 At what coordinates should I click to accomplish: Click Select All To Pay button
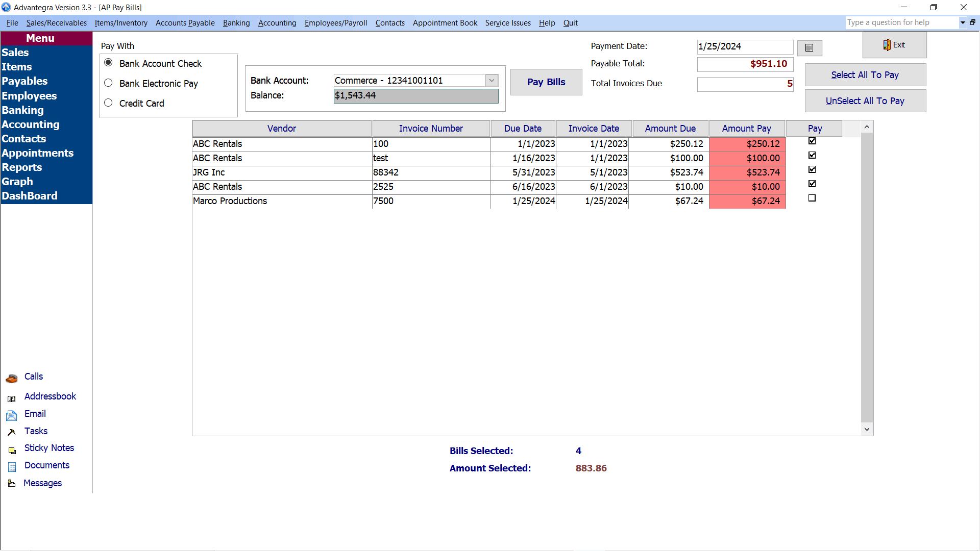coord(865,75)
